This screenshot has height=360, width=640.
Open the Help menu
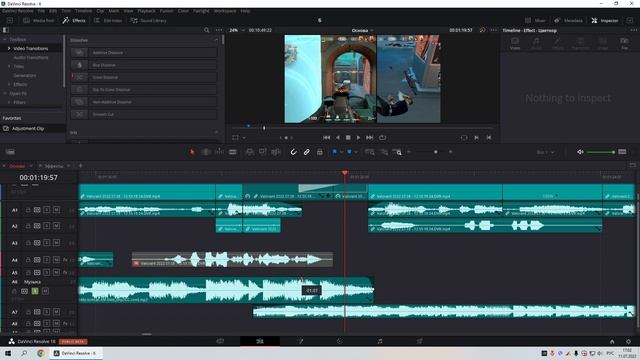[245, 11]
